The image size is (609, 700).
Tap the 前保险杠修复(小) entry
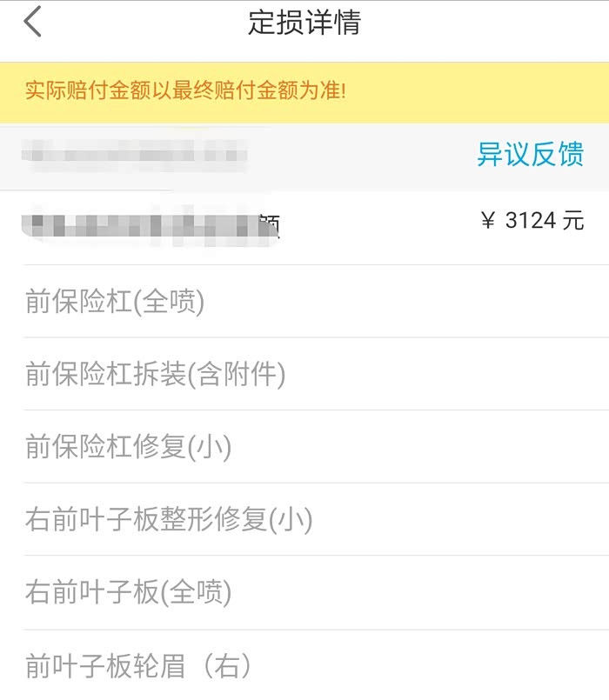pyautogui.click(x=129, y=447)
